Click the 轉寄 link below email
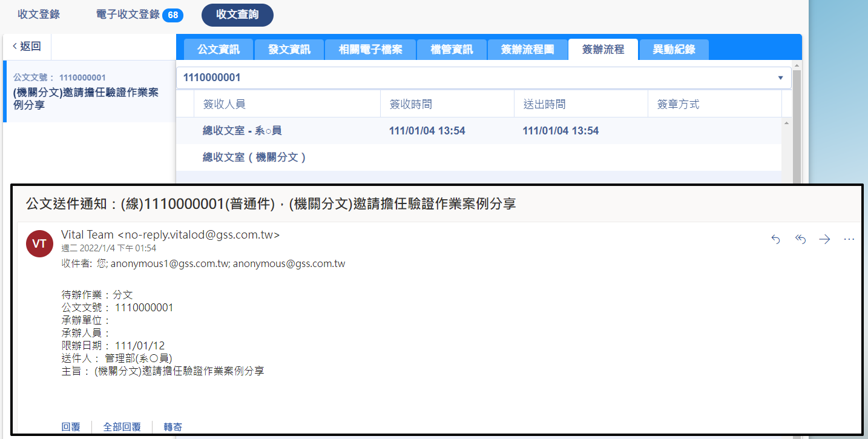Viewport: 868px width, 439px height. pos(173,427)
